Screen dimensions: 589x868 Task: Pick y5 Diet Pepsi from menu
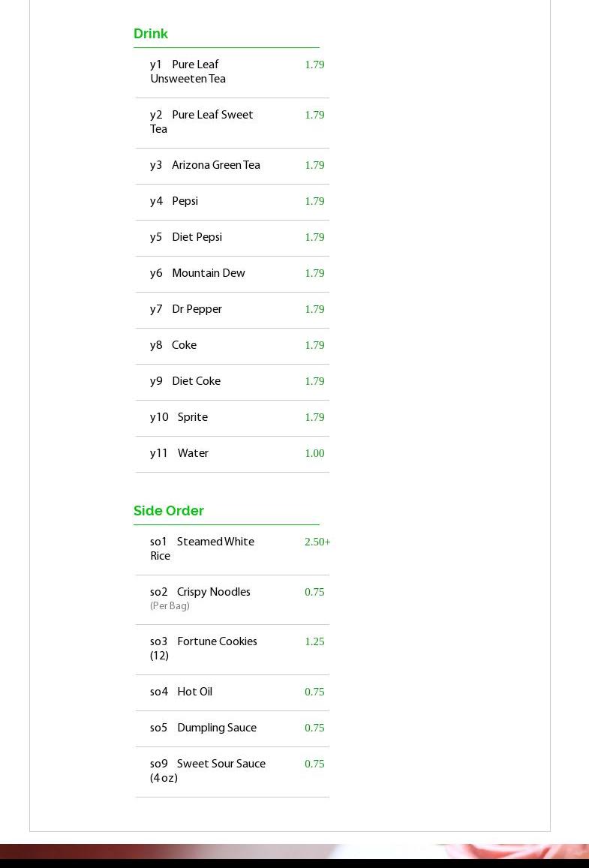186,238
